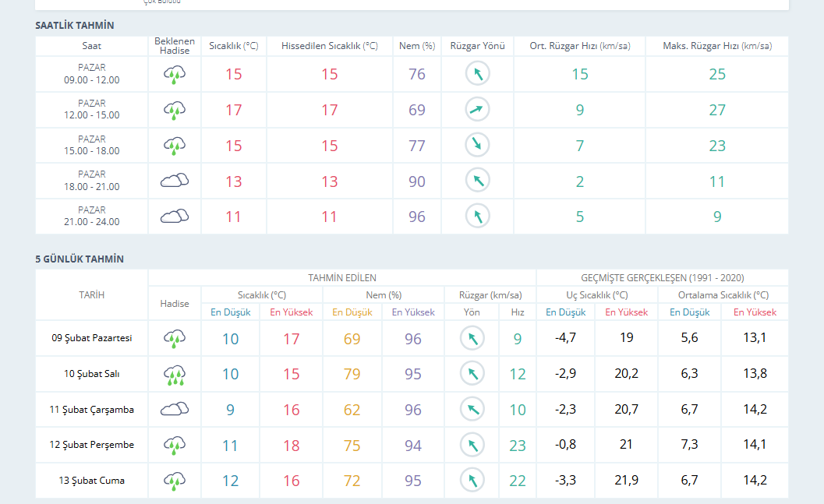Click the rain icon for Pazar 09.00 - 12.00
Image resolution: width=824 pixels, height=504 pixels.
tap(175, 75)
